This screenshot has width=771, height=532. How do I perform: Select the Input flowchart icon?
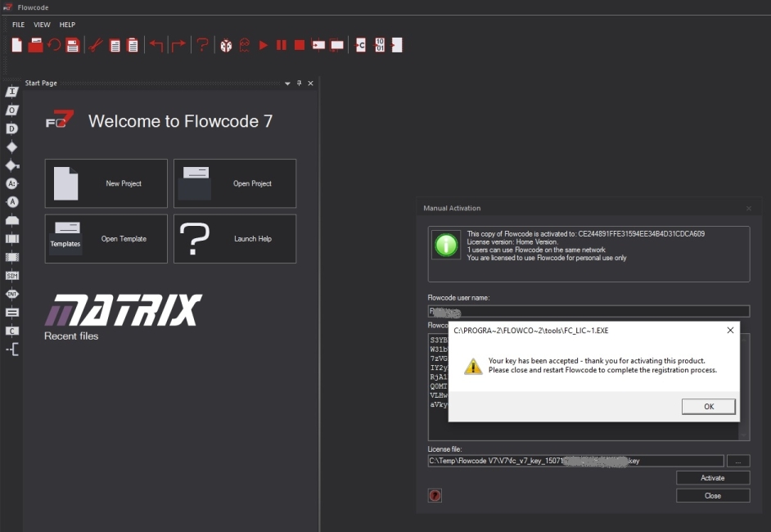click(12, 92)
